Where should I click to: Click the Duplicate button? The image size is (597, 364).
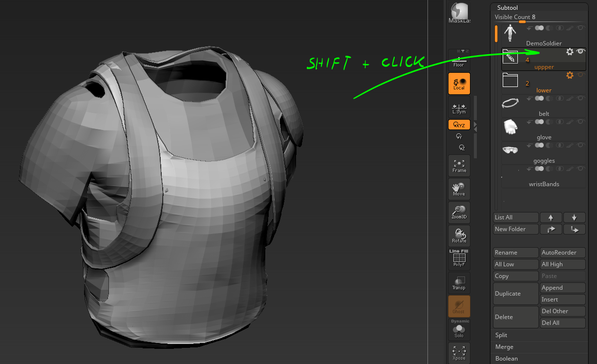click(516, 294)
